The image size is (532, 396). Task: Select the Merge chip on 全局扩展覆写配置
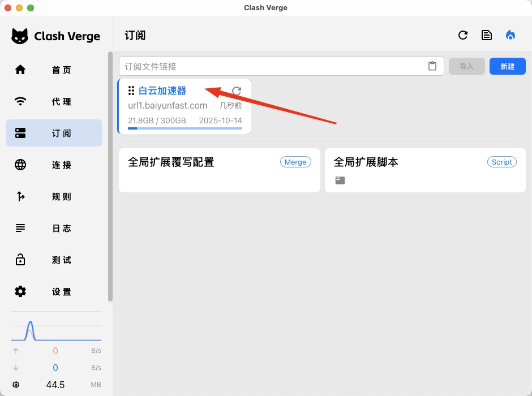(295, 161)
